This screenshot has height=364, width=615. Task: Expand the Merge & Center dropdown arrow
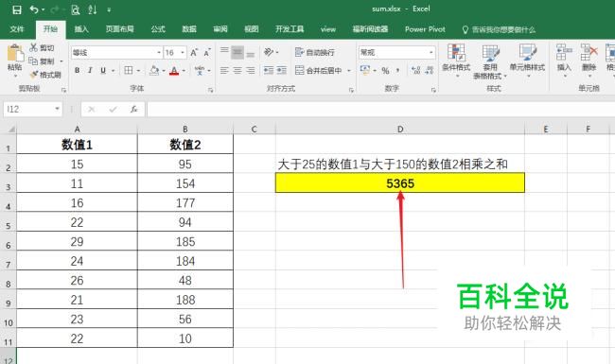click(x=349, y=71)
